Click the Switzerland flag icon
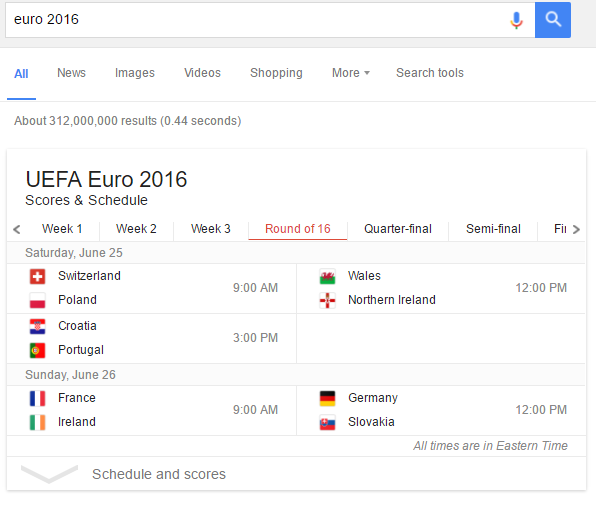This screenshot has width=596, height=506. click(37, 276)
